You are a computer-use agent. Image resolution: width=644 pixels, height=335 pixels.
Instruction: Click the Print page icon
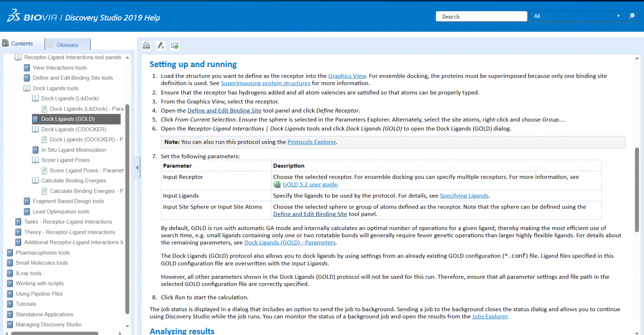(x=146, y=46)
